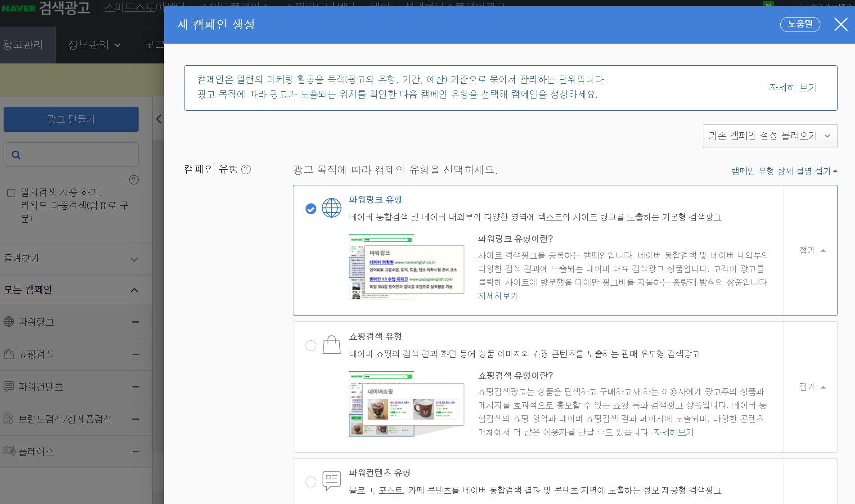The height and width of the screenshot is (504, 855).
Task: Open the 정보관리 menu
Action: point(94,45)
